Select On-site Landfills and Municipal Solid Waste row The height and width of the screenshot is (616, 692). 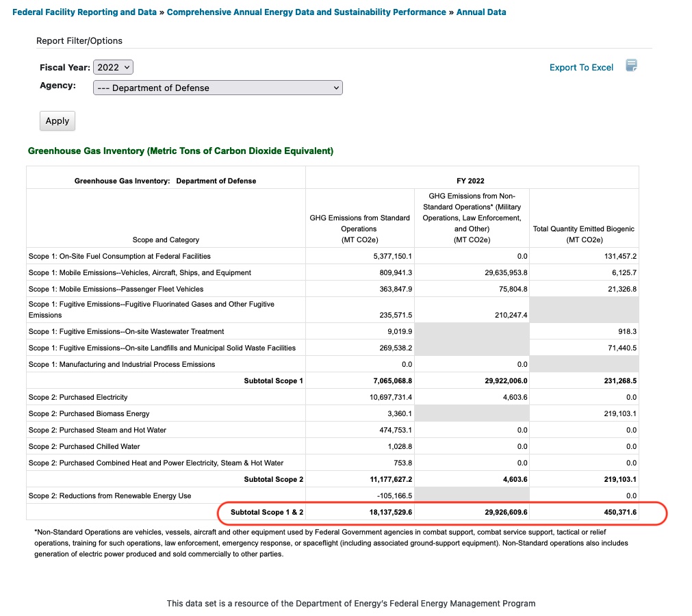pyautogui.click(x=162, y=348)
